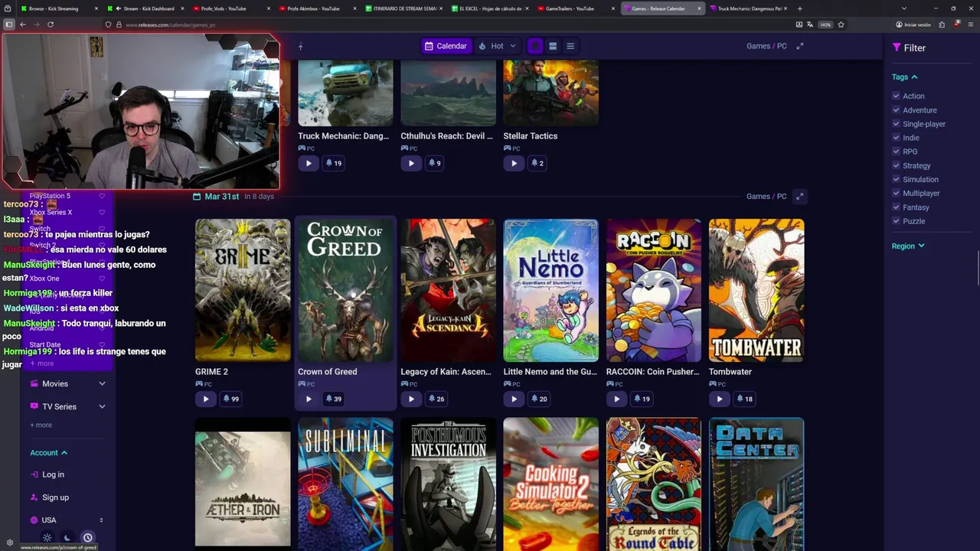The width and height of the screenshot is (980, 551).
Task: Toggle the Single-player tag checkbox
Action: click(896, 123)
